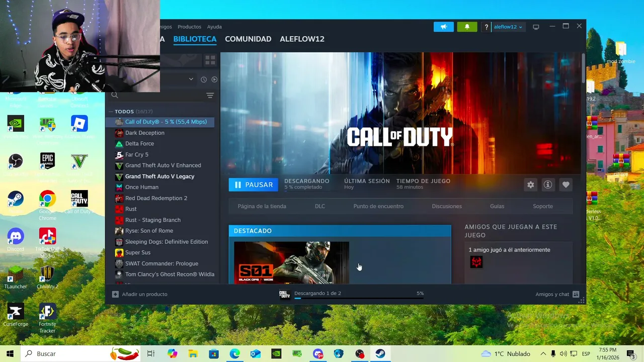The width and height of the screenshot is (644, 362).
Task: Select Grand Theft Auto V Legacy
Action: pyautogui.click(x=160, y=176)
